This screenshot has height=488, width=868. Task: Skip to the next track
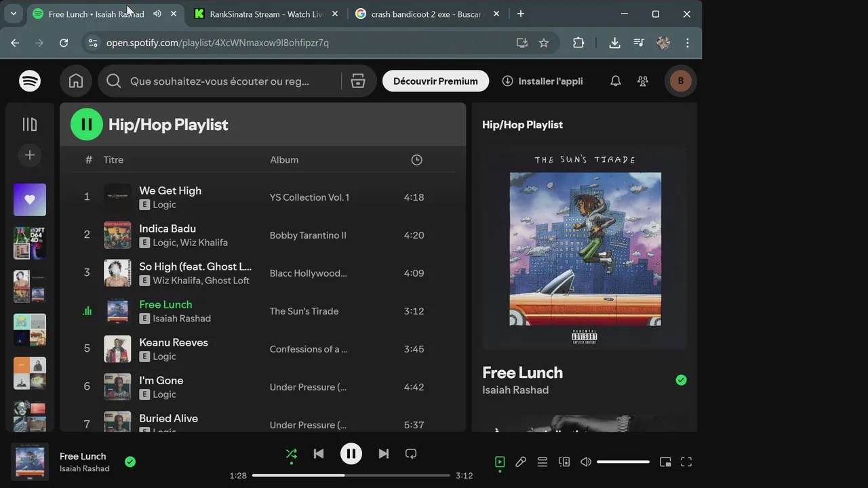[383, 454]
